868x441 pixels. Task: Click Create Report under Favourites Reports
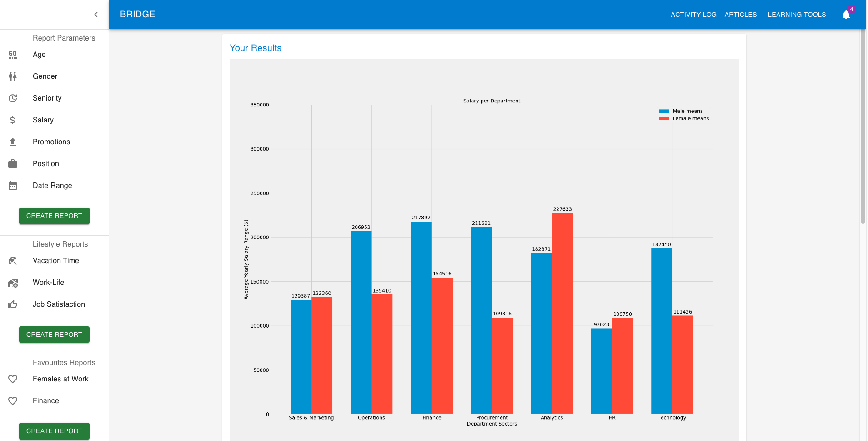pos(54,431)
